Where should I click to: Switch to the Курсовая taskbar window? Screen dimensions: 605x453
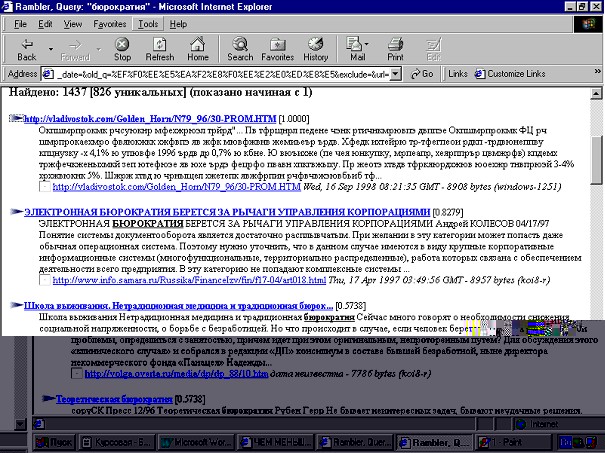coord(117,443)
